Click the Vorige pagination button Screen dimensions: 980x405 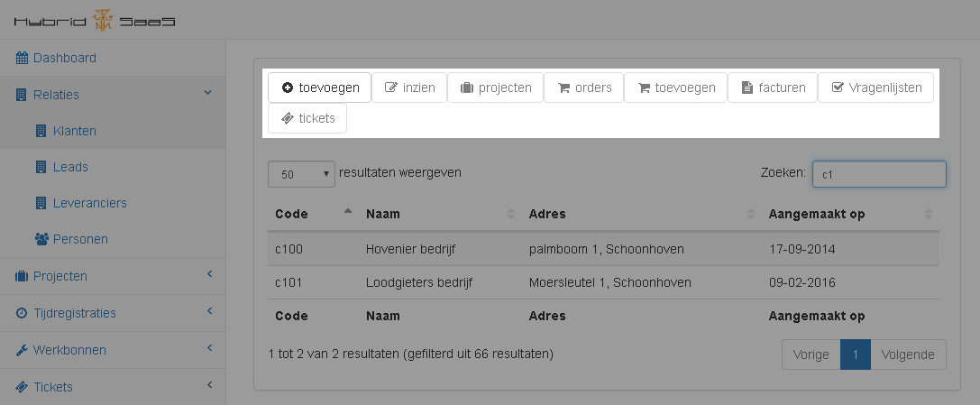coord(811,354)
